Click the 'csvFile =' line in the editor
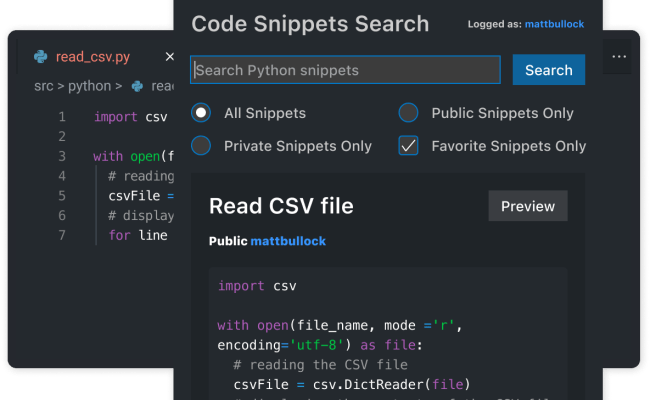 click(x=141, y=196)
